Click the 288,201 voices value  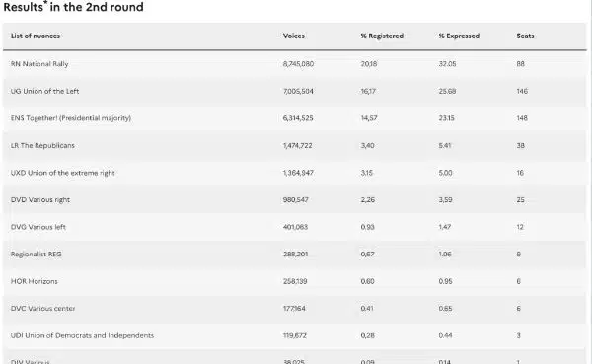(296, 255)
